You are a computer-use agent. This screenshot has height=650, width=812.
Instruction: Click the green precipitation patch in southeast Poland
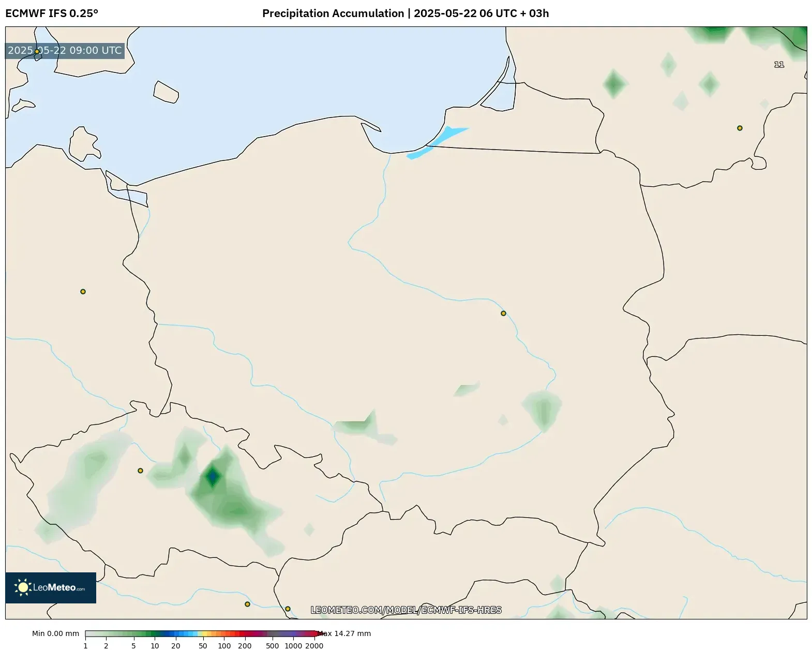[x=542, y=410]
